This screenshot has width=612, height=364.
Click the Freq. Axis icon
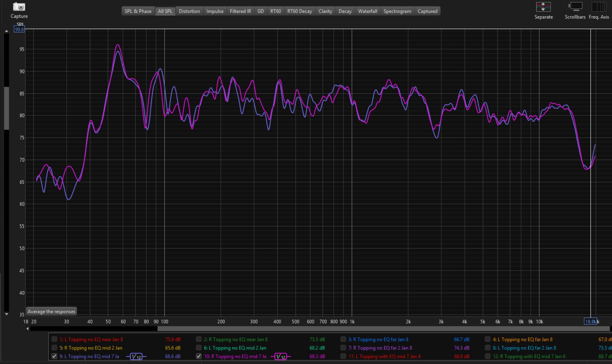[598, 7]
